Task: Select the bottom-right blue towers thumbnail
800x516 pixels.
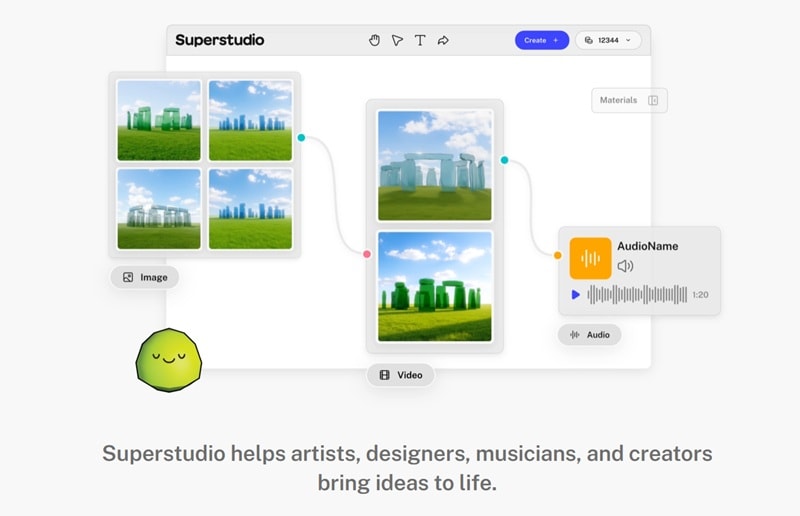Action: [x=251, y=209]
